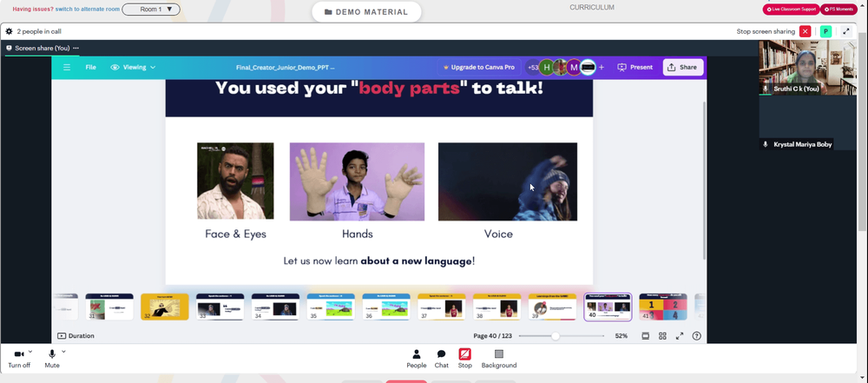Open Screen share options ellipsis

(76, 49)
